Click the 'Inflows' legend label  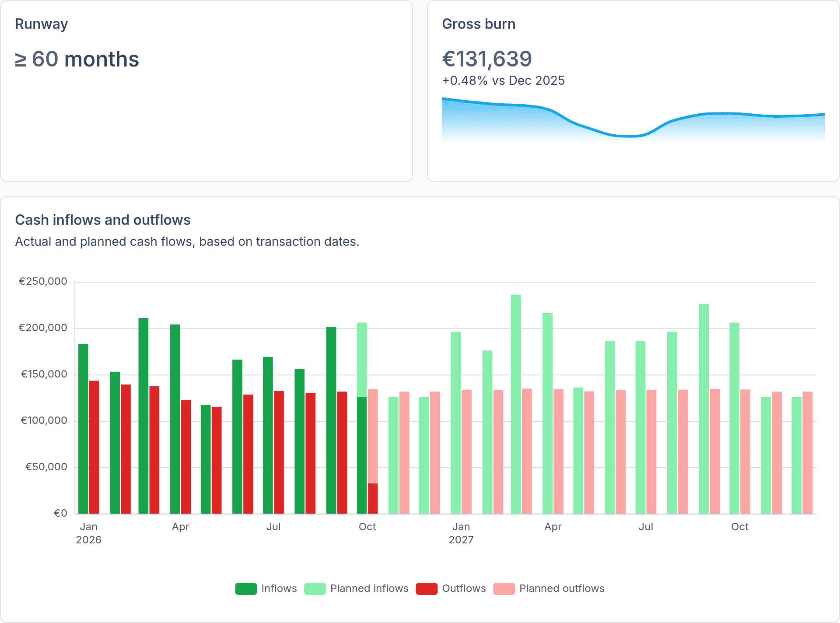click(x=279, y=588)
